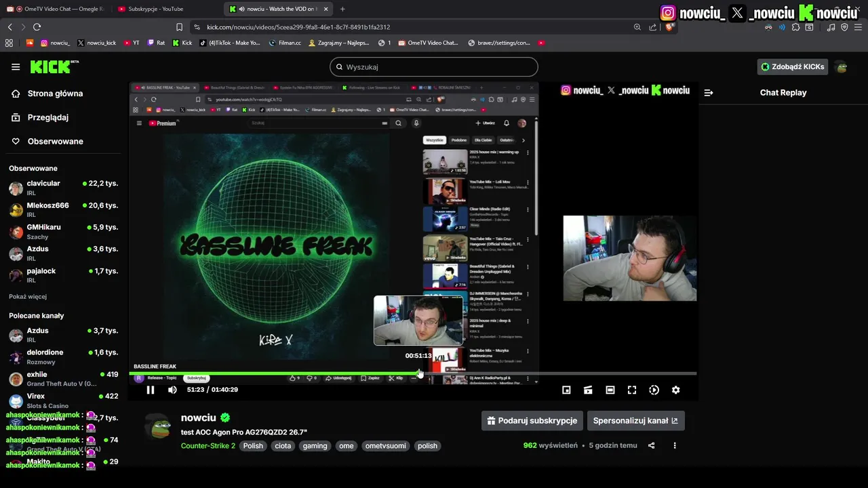
Task: Click the ometvsuomi tag
Action: pos(385,446)
